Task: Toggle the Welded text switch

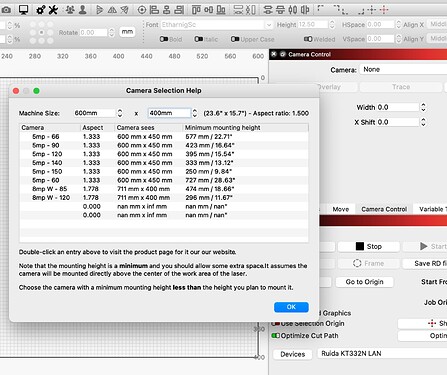Action: [308, 39]
